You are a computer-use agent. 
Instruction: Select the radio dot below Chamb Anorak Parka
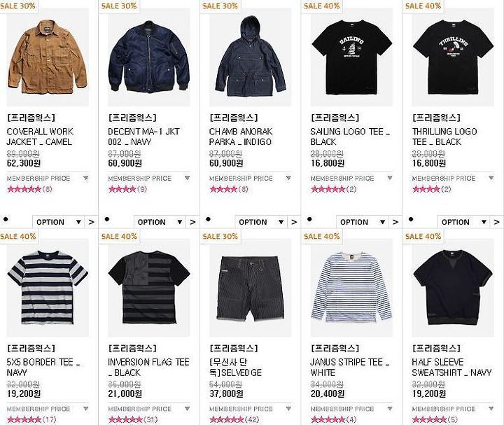(208, 219)
